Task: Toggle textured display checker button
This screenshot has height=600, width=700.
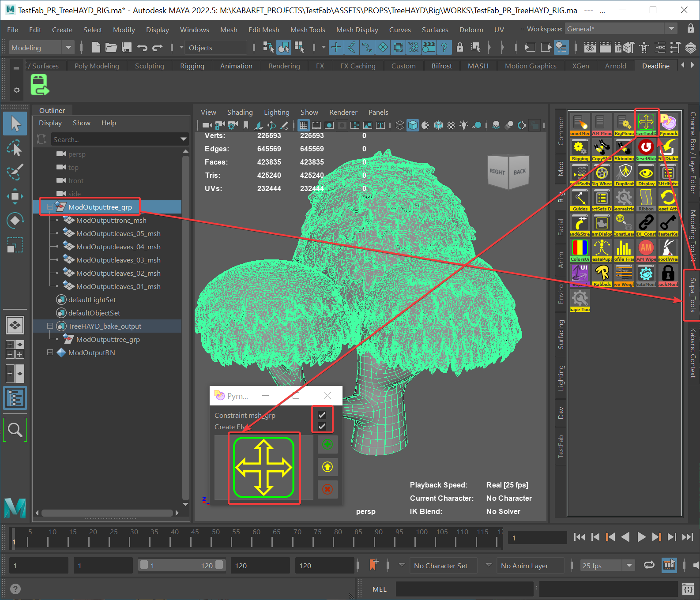Action: pos(451,125)
